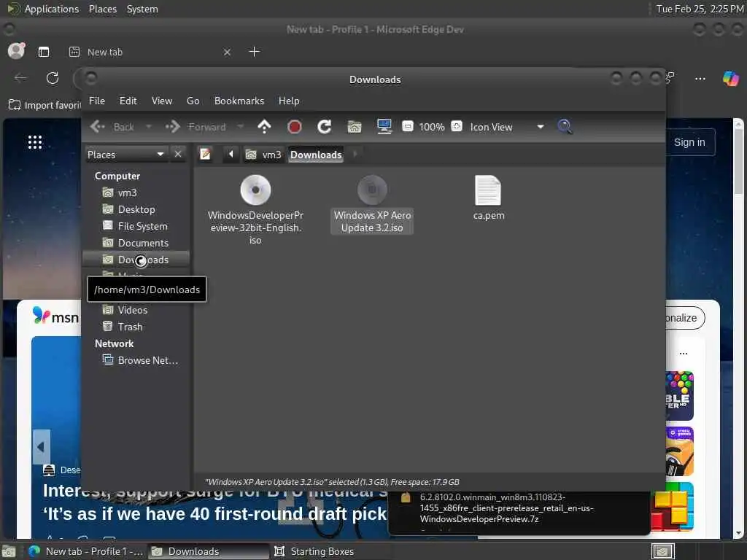Viewport: 747px width, 560px height.
Task: Select WindowsDeveloperPreview-32bit-English.iso file
Action: tap(256, 210)
